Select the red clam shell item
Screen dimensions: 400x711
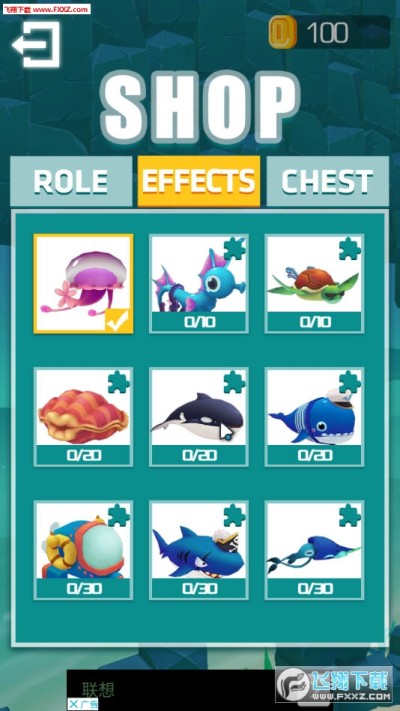click(84, 417)
